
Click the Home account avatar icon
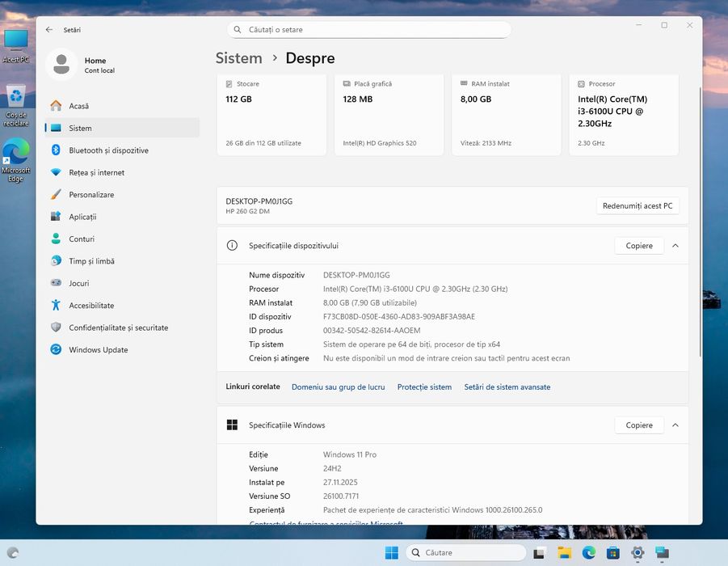pyautogui.click(x=61, y=65)
